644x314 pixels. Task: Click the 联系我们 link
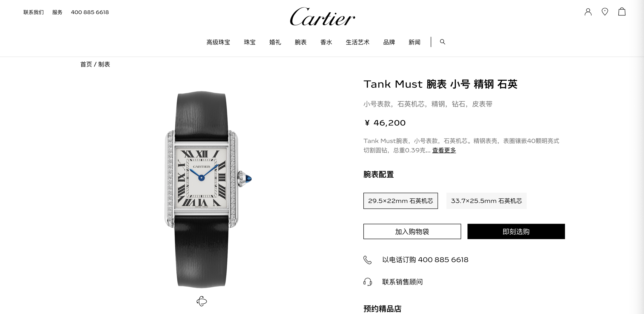pyautogui.click(x=34, y=12)
